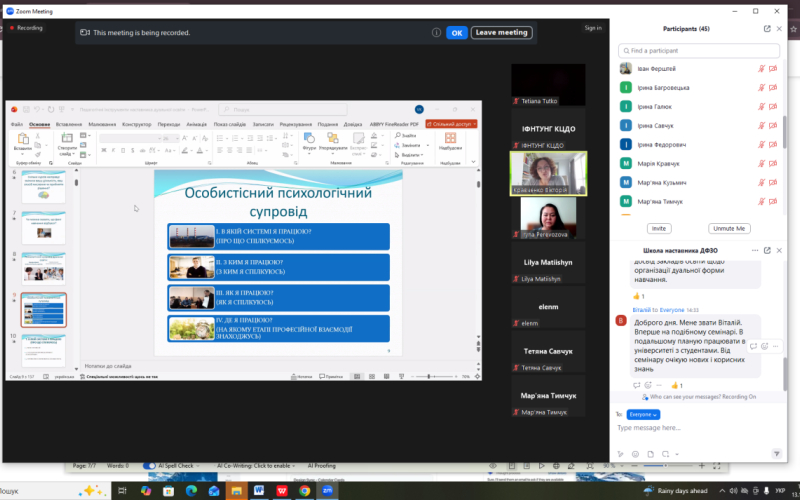Image resolution: width=800 pixels, height=500 pixels.
Task: Toggle microphone icon for Ірина Савчук
Action: click(761, 126)
